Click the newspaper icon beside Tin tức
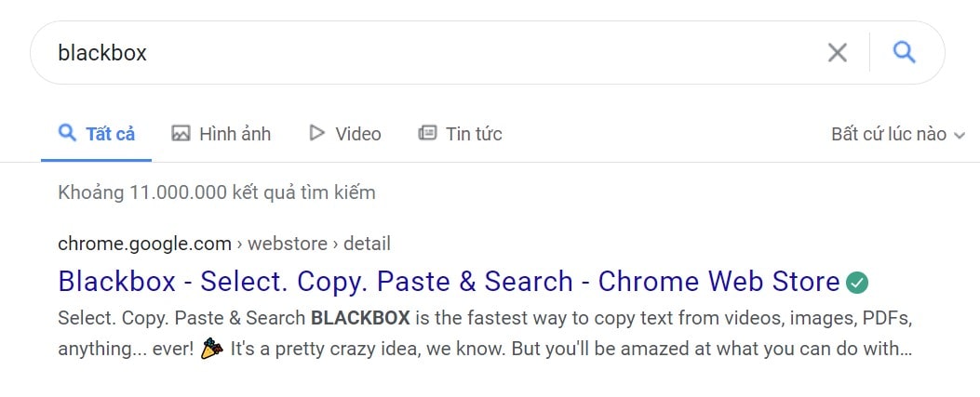The width and height of the screenshot is (980, 397). (427, 133)
